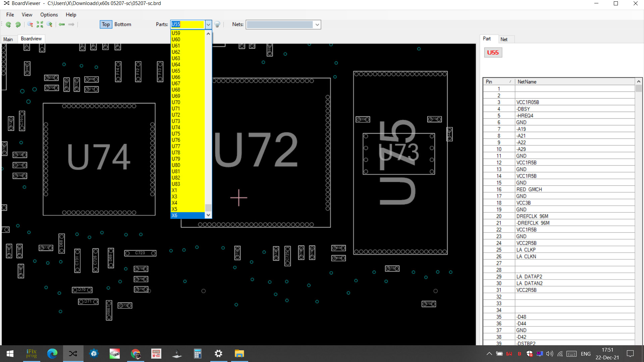Open the File menu
This screenshot has height=362, width=644.
(10, 15)
